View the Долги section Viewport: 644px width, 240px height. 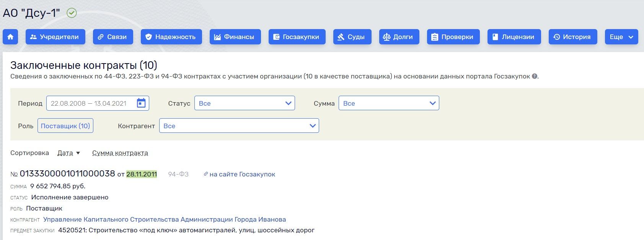(399, 37)
